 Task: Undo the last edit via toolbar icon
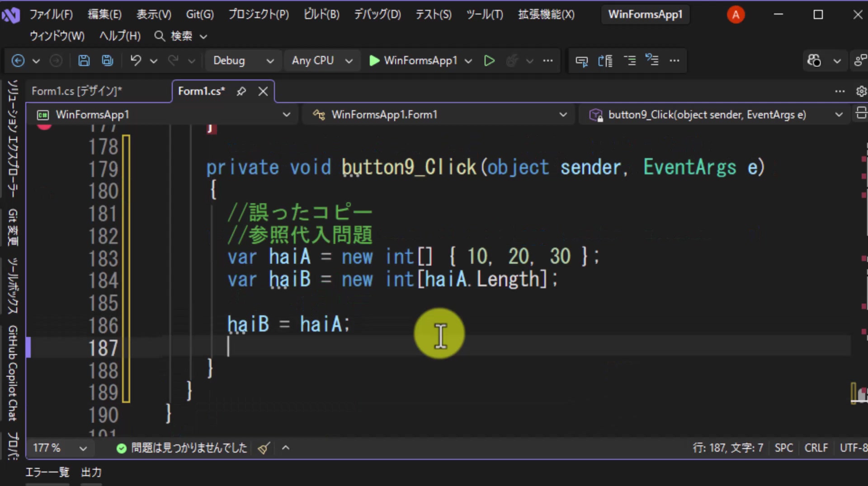pyautogui.click(x=136, y=61)
